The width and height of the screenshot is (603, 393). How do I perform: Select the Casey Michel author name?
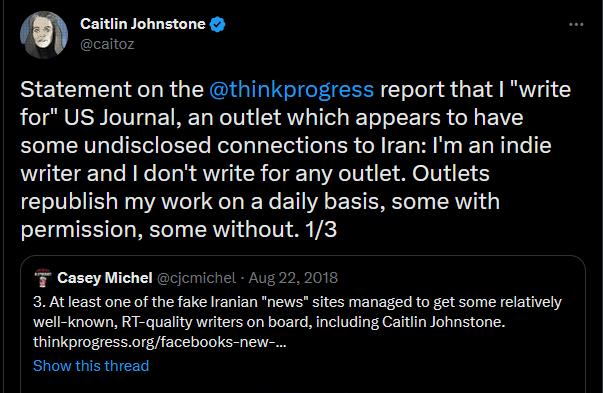105,278
